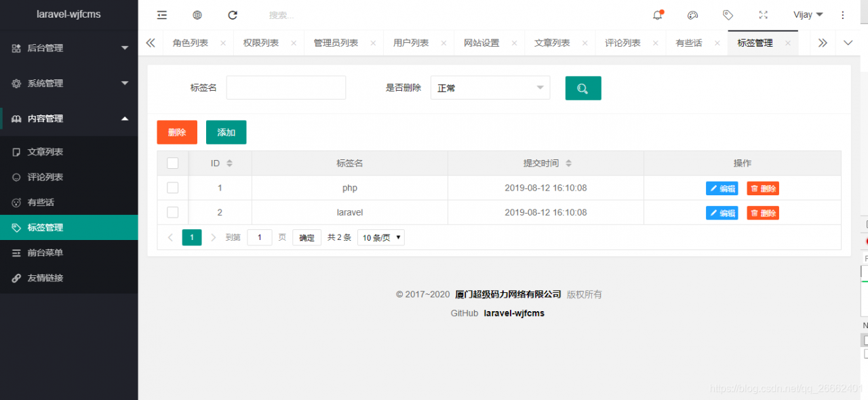Open 有些话 in sidebar
Screen dimensions: 868x400
(x=68, y=202)
